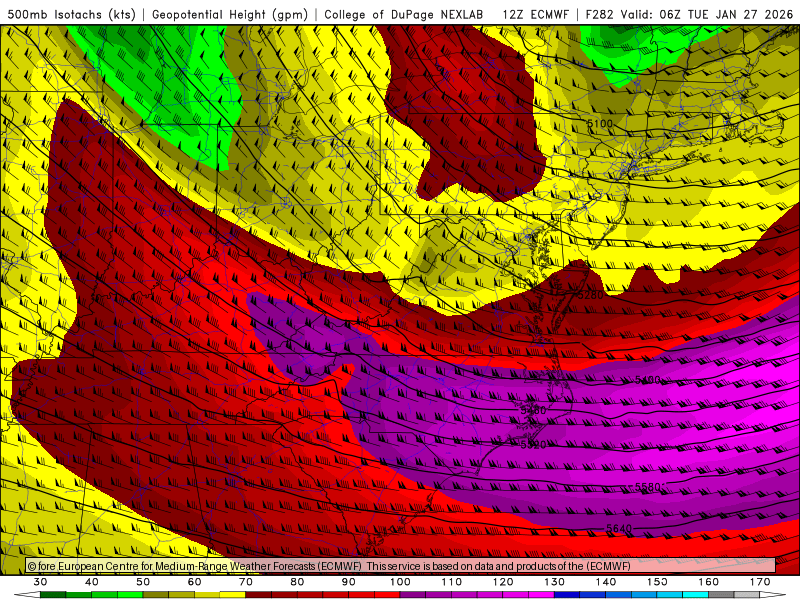This screenshot has height=600, width=800.
Task: Click the '500mb Isotachs (kts)' title text
Action: [x=71, y=14]
